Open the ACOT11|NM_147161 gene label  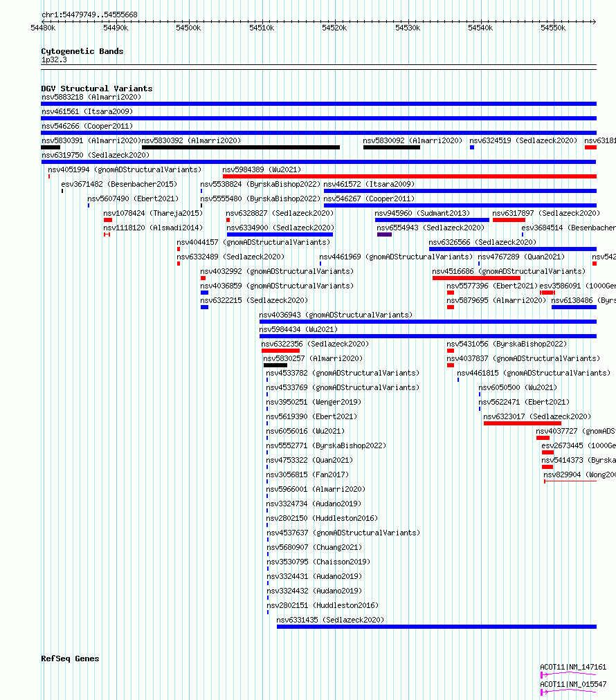(573, 667)
